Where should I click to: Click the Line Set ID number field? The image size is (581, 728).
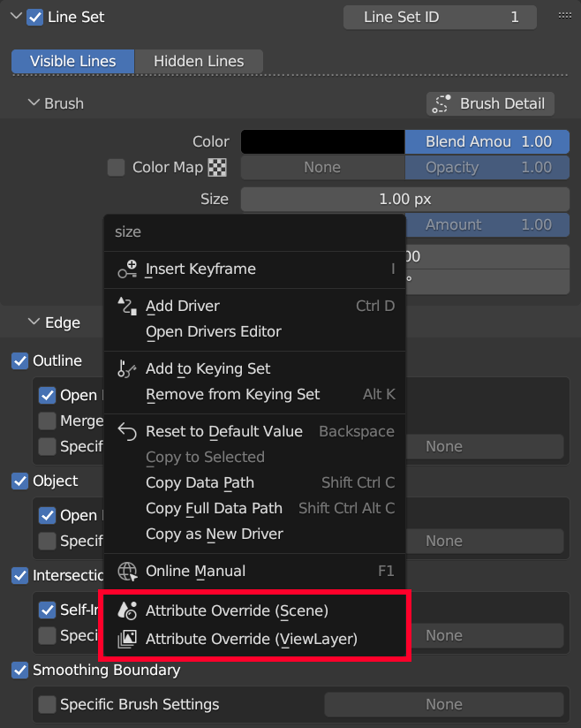coord(439,16)
